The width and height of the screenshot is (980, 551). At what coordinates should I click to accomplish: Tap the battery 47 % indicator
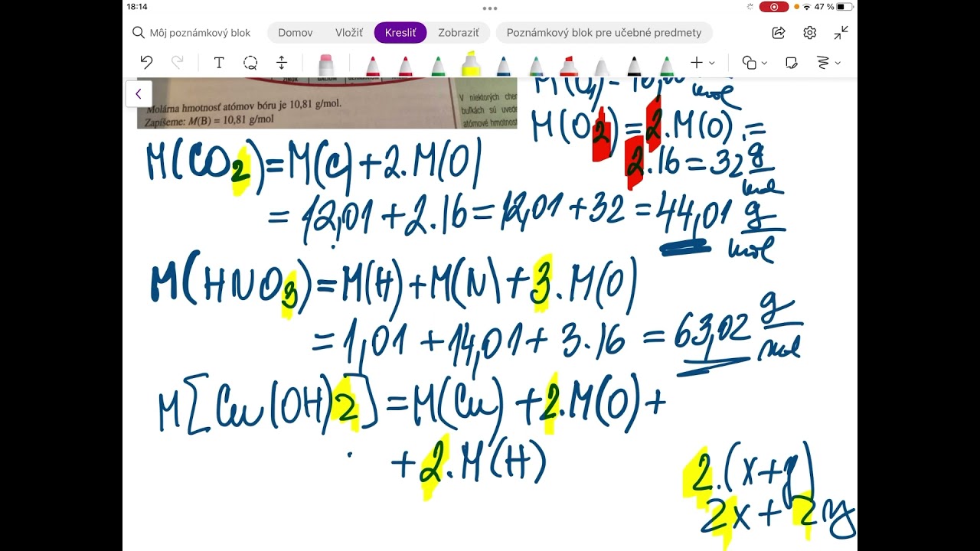click(x=834, y=7)
